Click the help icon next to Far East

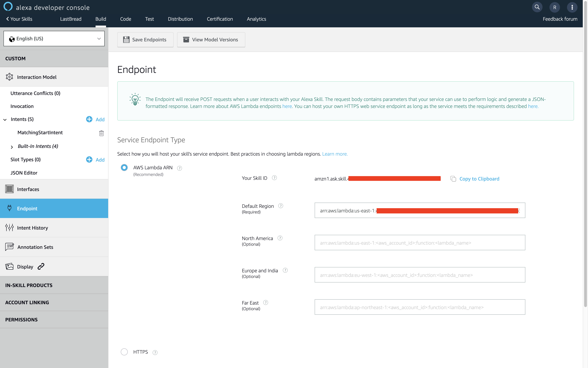coord(266,302)
